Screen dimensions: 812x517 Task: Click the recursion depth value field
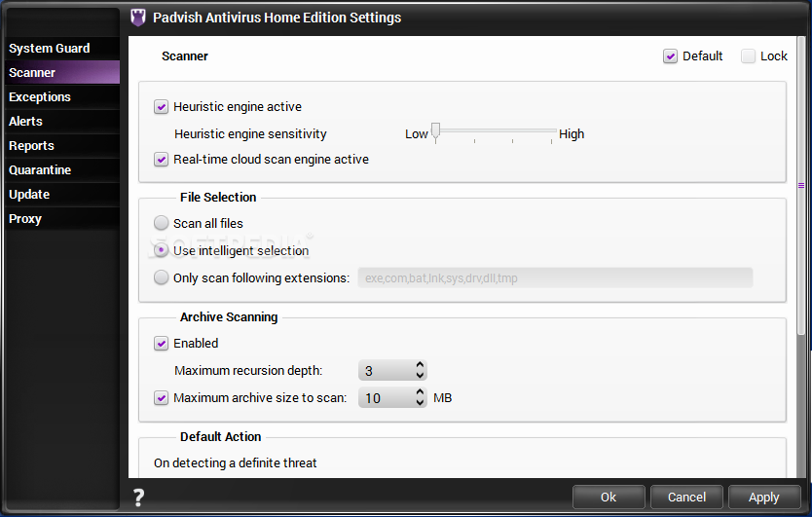coord(387,370)
